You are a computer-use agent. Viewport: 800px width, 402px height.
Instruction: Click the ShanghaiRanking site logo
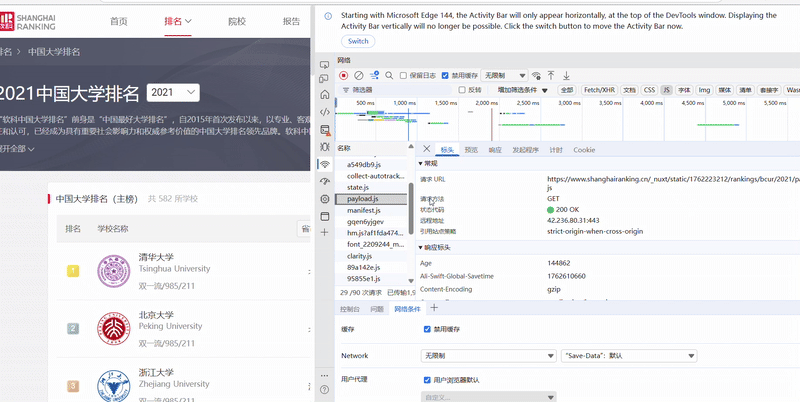[28, 21]
